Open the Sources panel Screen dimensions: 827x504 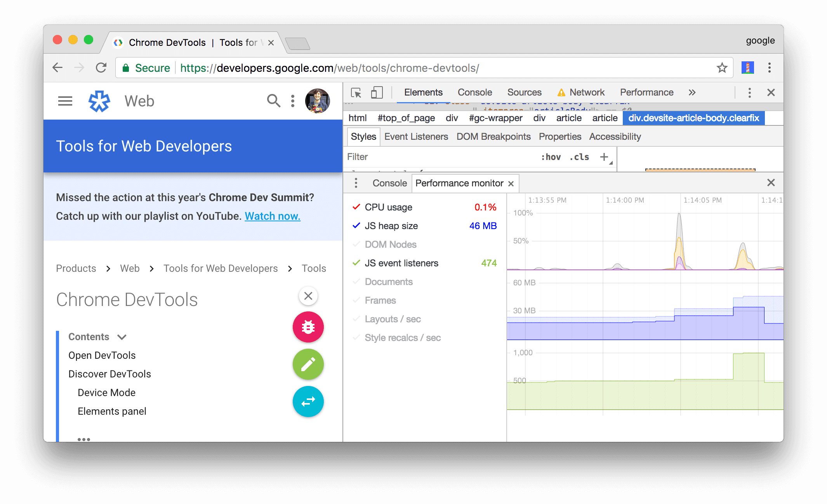click(523, 93)
